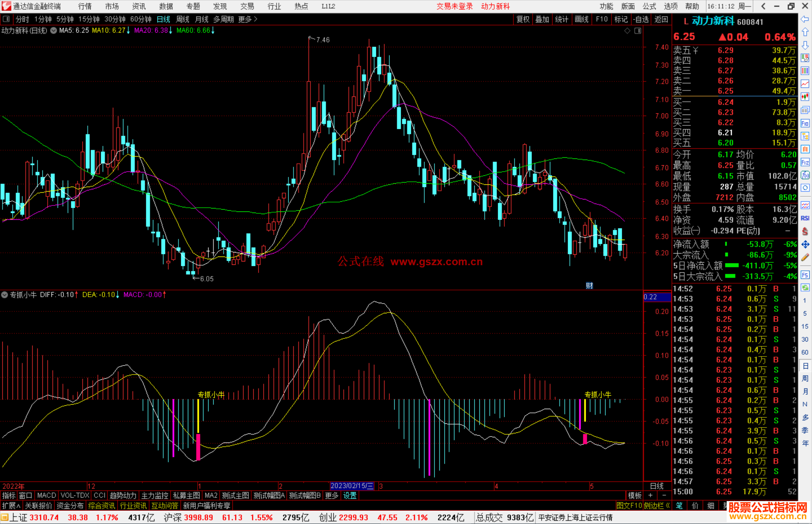Expand 更多 period options on top bar

pyautogui.click(x=247, y=19)
